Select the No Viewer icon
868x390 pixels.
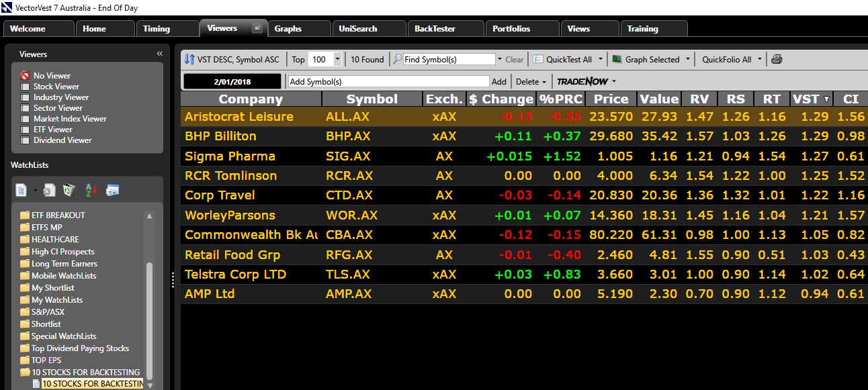click(25, 76)
